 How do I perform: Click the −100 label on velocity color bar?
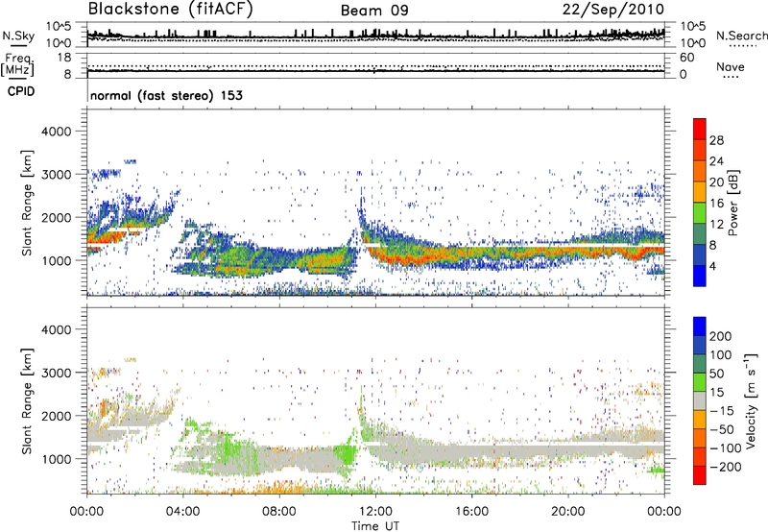pyautogui.click(x=726, y=448)
